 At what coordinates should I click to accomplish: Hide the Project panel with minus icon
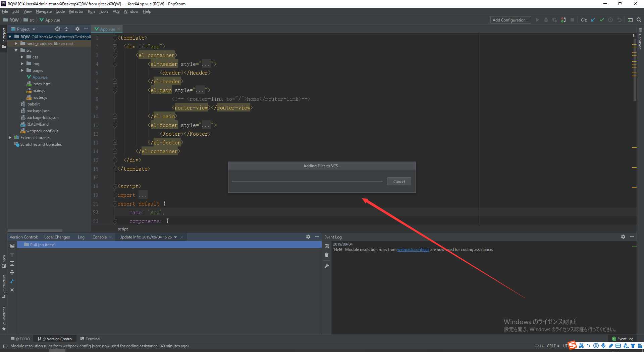click(x=86, y=29)
